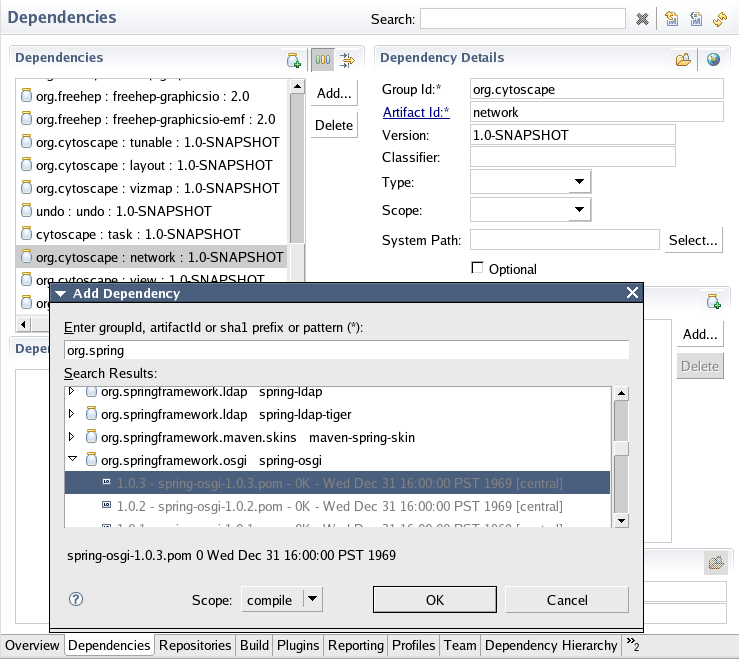
Task: Click the org.spring pattern input field
Action: pyautogui.click(x=346, y=350)
